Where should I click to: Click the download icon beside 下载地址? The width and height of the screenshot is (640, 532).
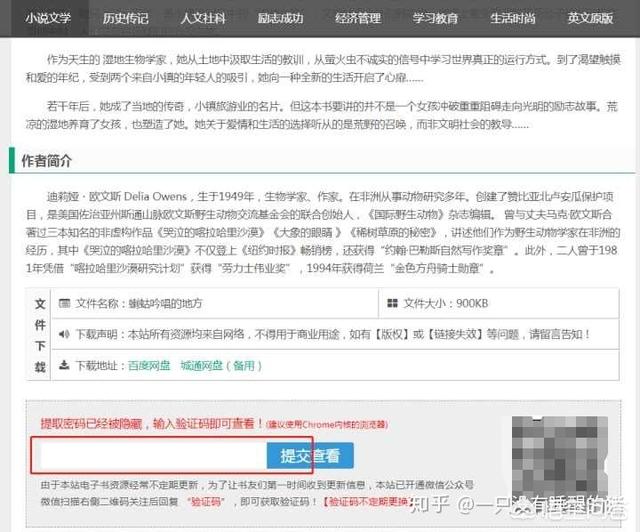[x=64, y=365]
